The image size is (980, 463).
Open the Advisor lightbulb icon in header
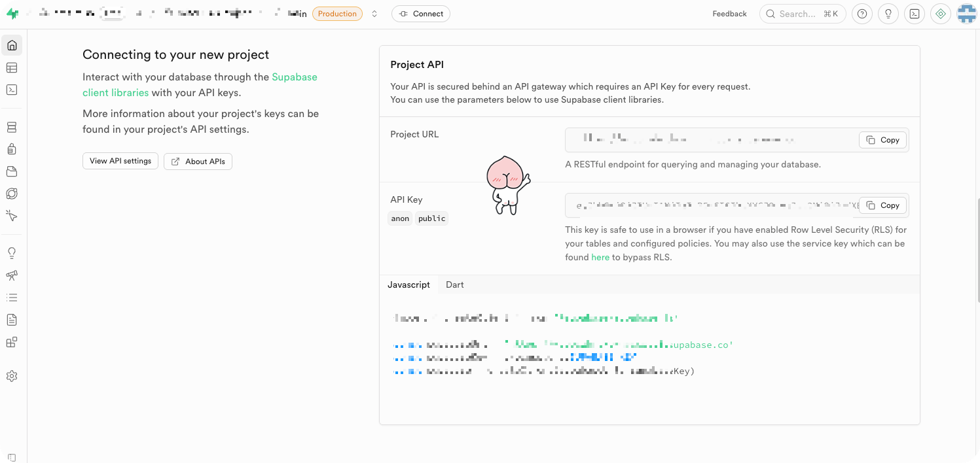tap(888, 14)
